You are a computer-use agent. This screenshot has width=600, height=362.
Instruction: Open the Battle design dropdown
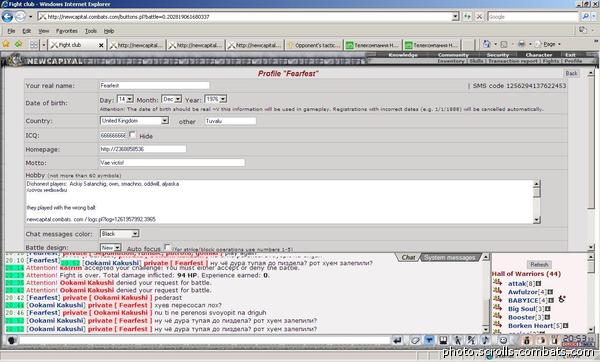(x=111, y=248)
